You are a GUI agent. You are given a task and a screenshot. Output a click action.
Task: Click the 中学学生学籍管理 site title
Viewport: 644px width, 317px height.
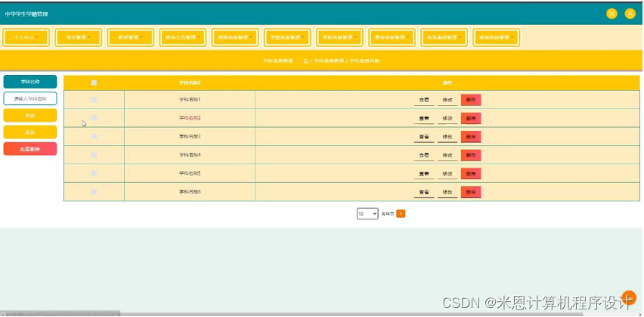pos(26,14)
